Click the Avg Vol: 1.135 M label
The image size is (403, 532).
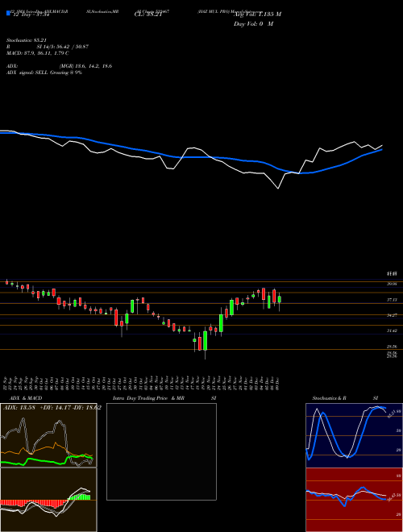click(257, 15)
